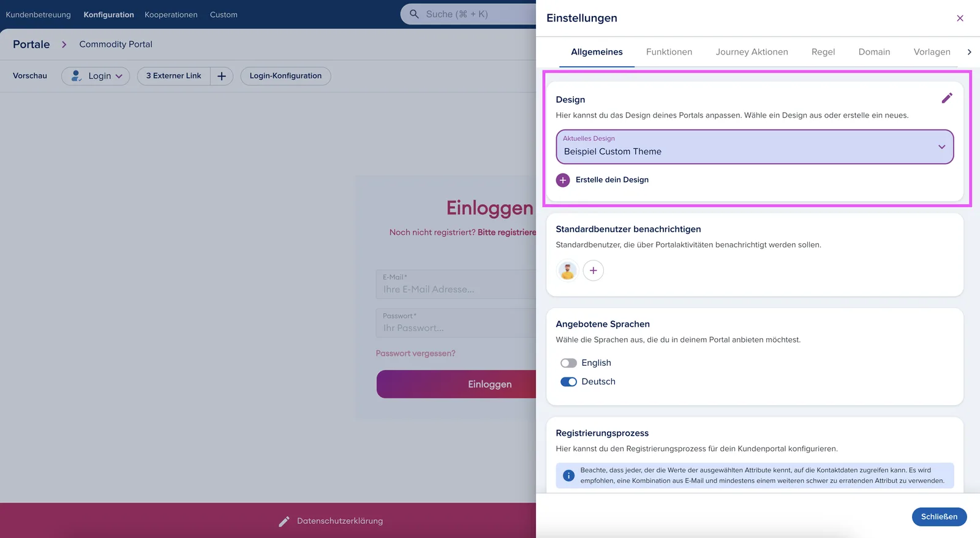This screenshot has width=980, height=538.
Task: Disable the Deutsch language toggle
Action: click(x=568, y=382)
